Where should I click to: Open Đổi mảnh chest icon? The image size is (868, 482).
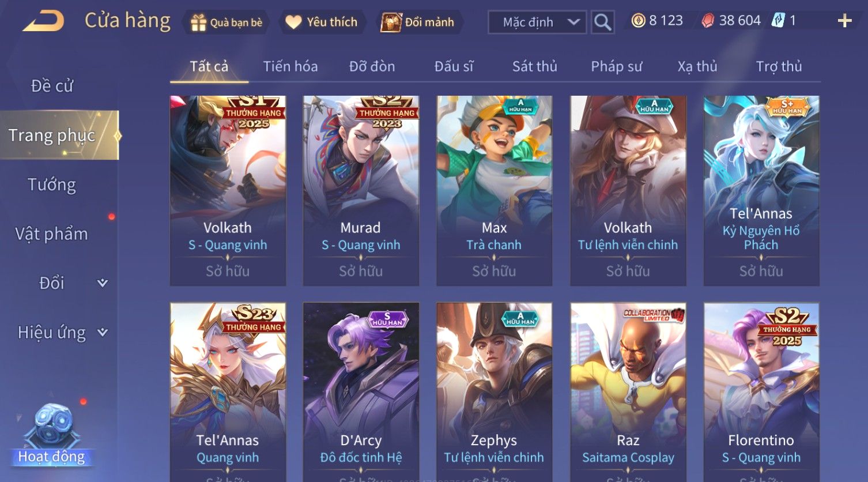[391, 22]
